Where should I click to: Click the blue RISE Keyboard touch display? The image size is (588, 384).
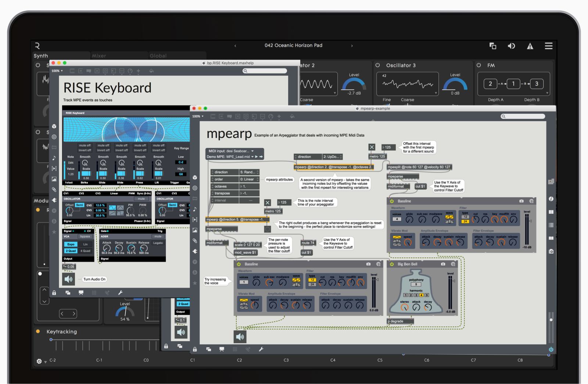(126, 129)
